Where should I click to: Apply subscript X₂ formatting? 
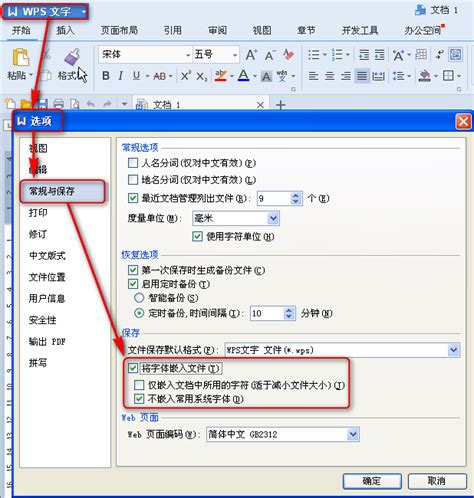202,77
